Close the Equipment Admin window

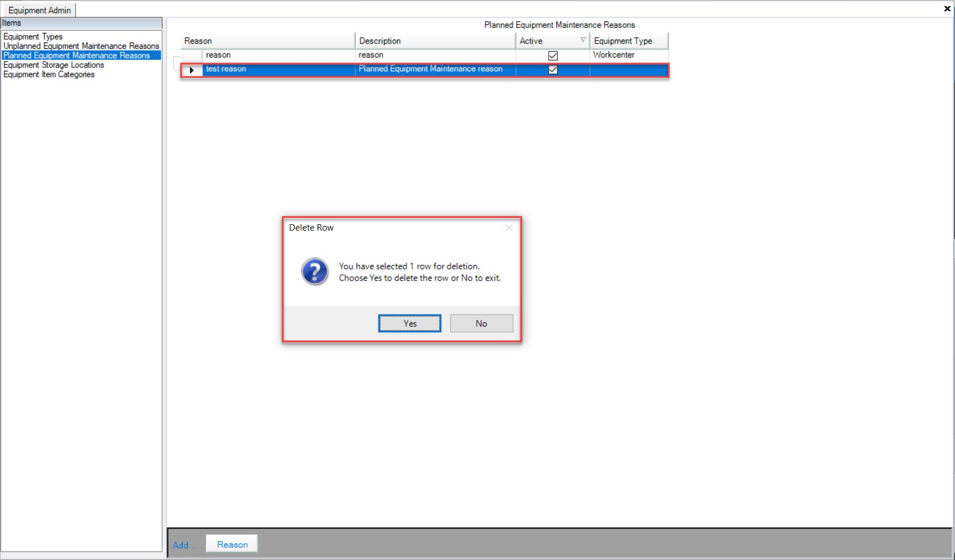pyautogui.click(x=947, y=9)
